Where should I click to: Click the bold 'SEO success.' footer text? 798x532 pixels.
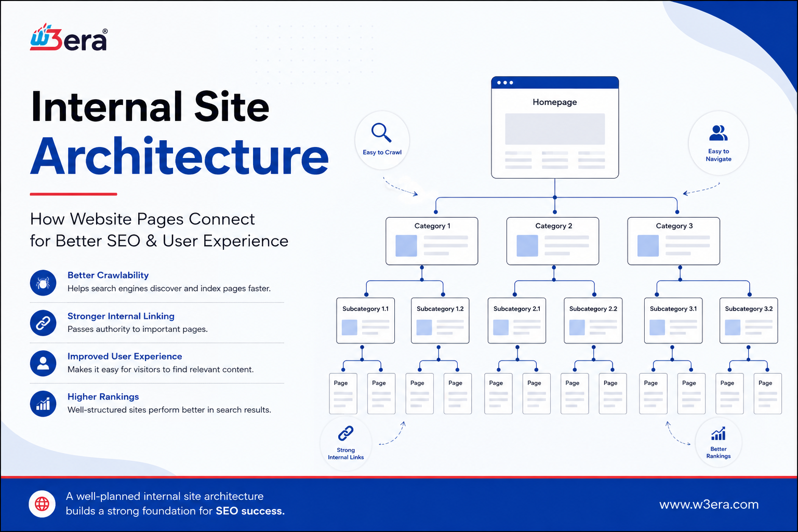pyautogui.click(x=250, y=511)
